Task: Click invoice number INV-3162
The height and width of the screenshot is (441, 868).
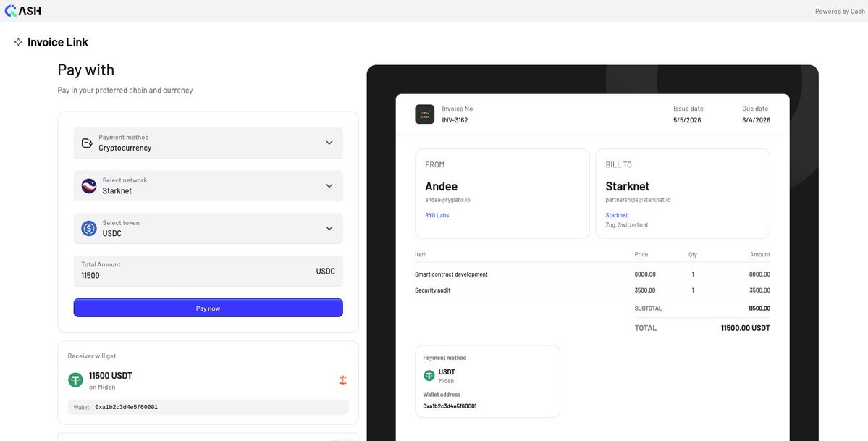Action: (455, 119)
